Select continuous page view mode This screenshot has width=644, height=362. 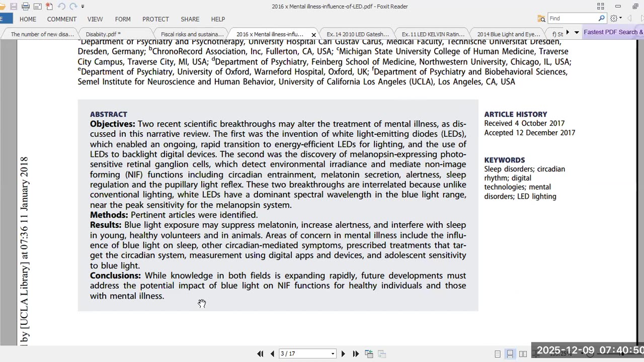[510, 354]
